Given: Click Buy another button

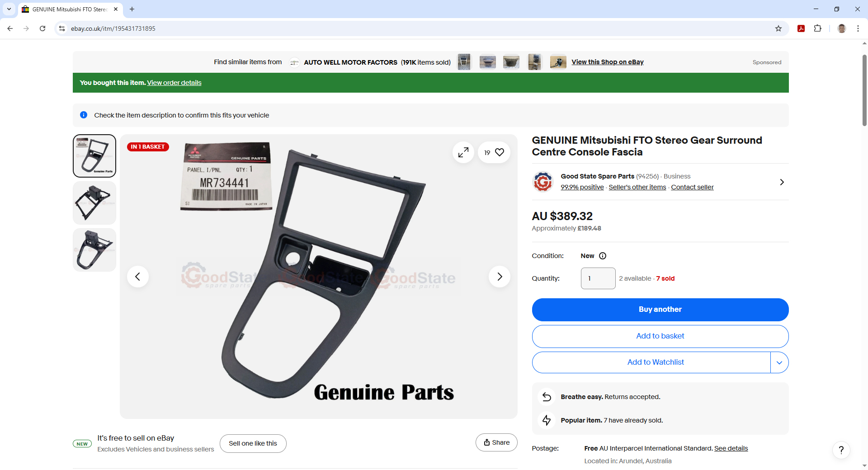Looking at the screenshot, I should click(660, 310).
